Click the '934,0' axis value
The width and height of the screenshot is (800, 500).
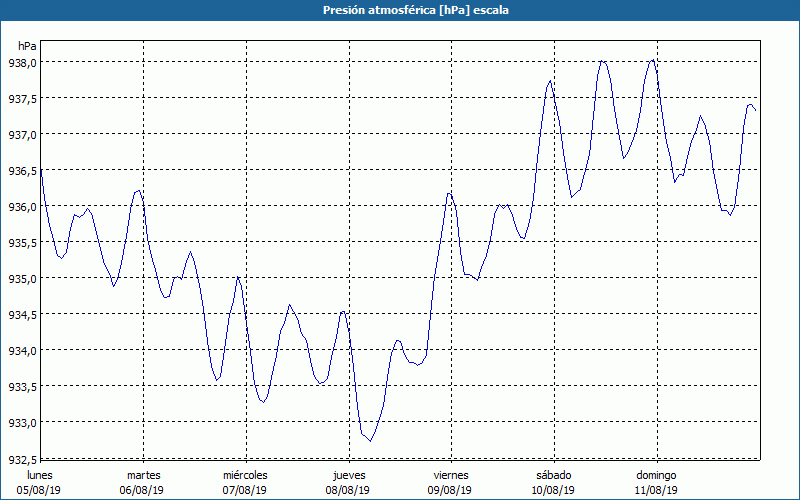pyautogui.click(x=22, y=351)
